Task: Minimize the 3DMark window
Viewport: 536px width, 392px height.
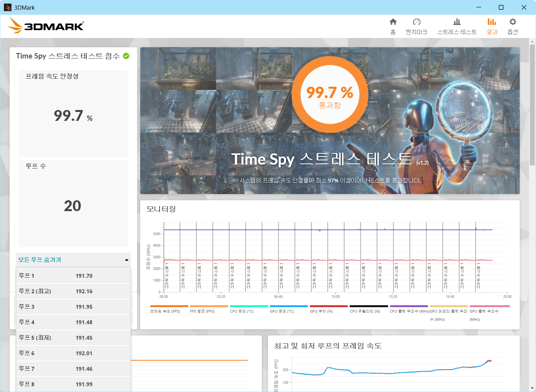Action: click(479, 7)
